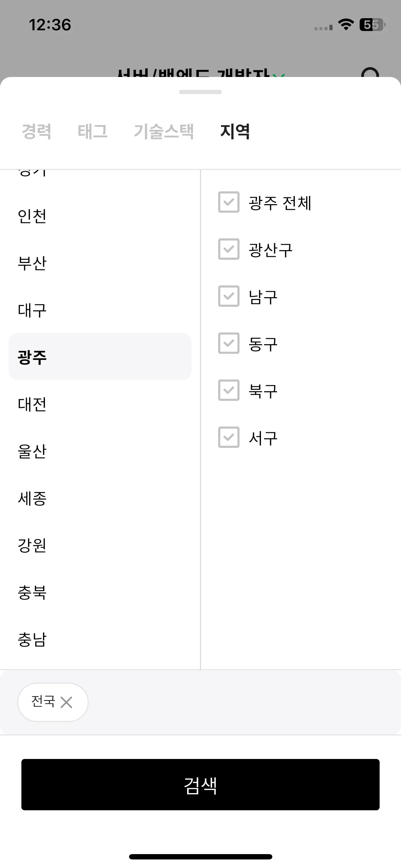Image resolution: width=401 pixels, height=868 pixels.
Task: Open the 태그 tab
Action: 93,131
